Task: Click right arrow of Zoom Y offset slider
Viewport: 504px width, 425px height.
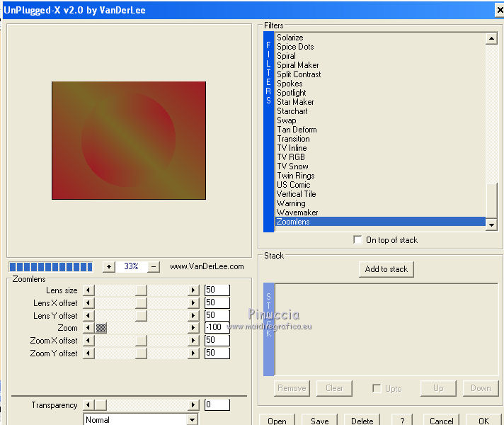Action: [x=193, y=353]
